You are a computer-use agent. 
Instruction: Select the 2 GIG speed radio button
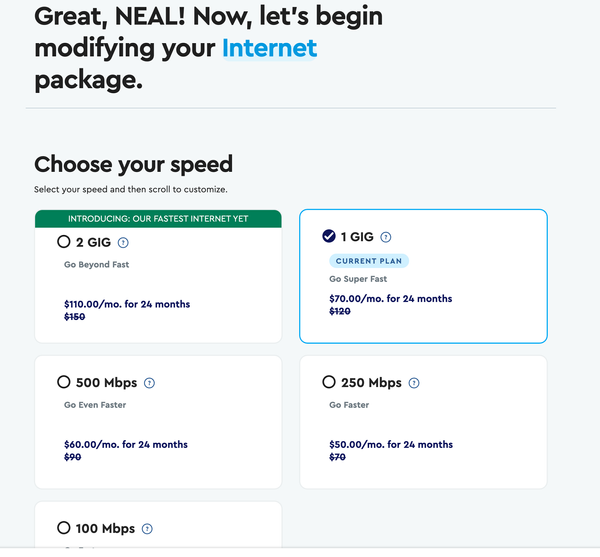click(64, 242)
